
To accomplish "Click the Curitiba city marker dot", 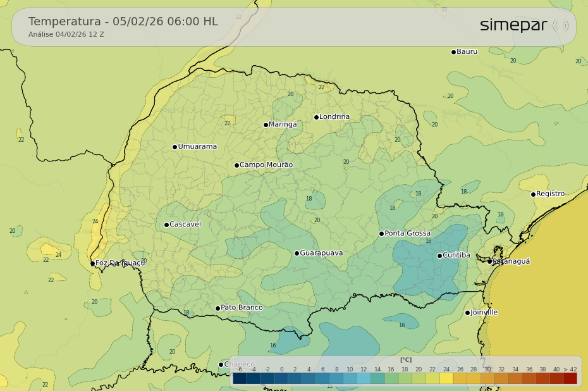I will (439, 256).
